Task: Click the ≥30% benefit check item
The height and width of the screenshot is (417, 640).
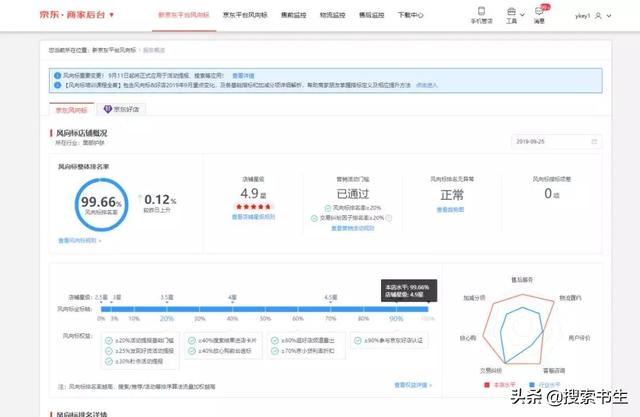Action: [x=134, y=362]
